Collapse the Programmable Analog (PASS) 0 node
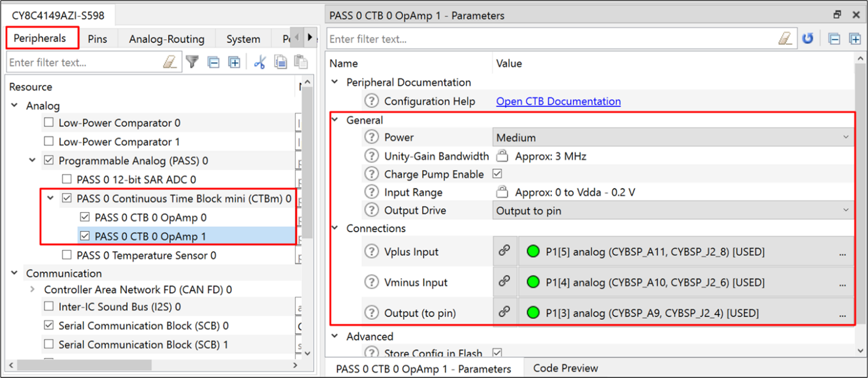 pyautogui.click(x=33, y=161)
